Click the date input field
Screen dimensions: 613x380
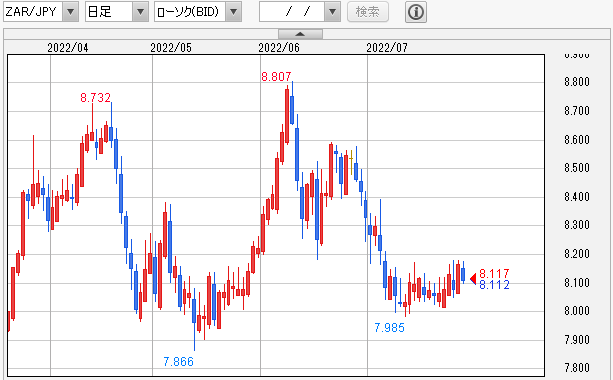click(x=292, y=12)
